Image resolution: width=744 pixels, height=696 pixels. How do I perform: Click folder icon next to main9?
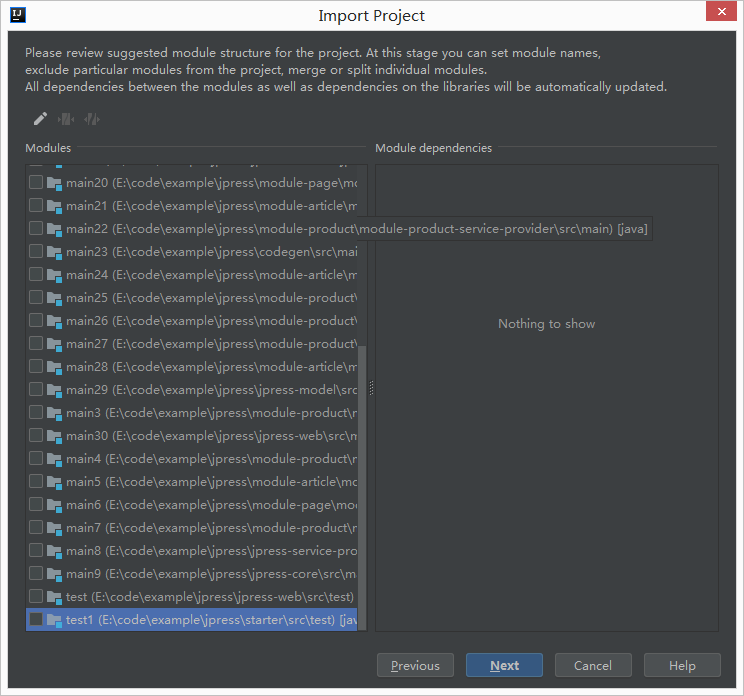54,574
